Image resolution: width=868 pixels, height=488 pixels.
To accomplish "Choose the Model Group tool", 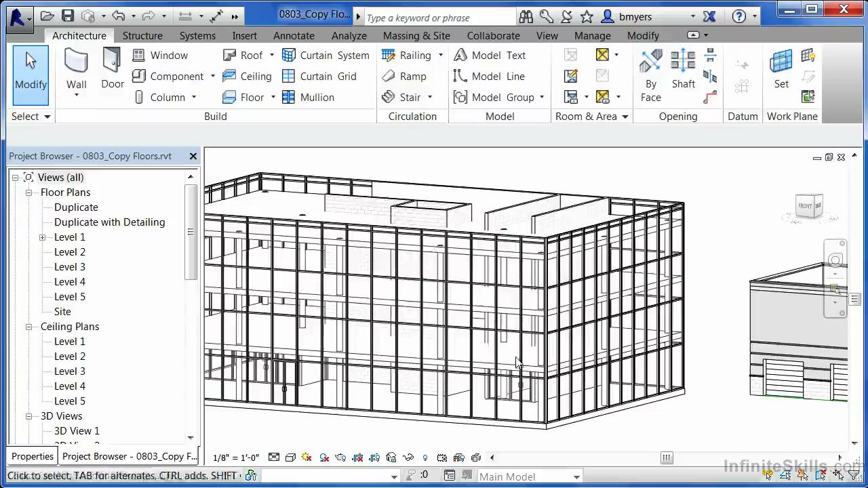I will click(494, 98).
